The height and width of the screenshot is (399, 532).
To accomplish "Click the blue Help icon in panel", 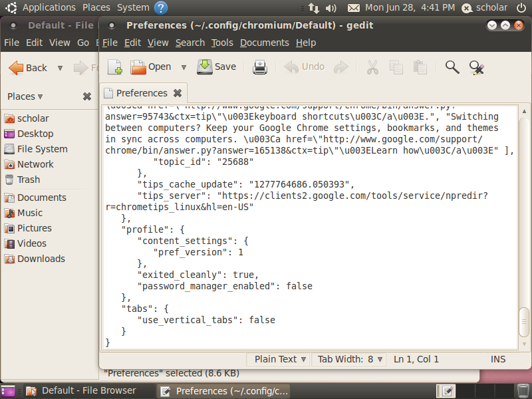I will 161,8.
